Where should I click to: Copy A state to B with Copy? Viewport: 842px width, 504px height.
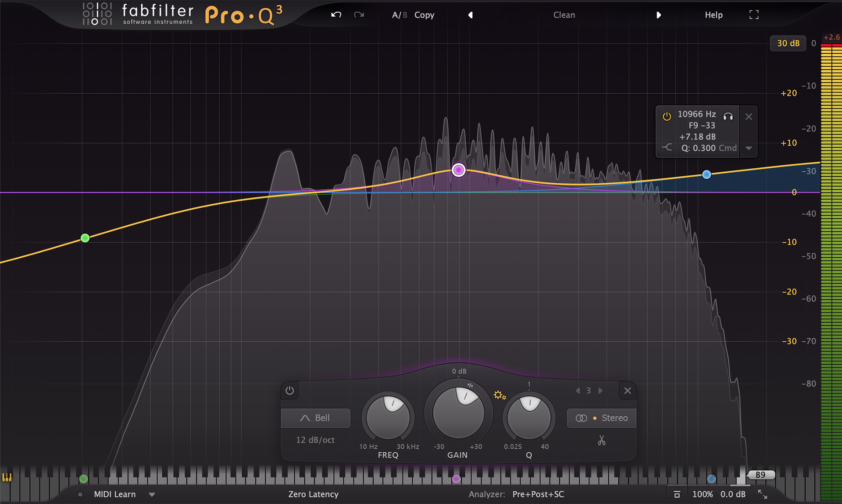click(x=424, y=15)
